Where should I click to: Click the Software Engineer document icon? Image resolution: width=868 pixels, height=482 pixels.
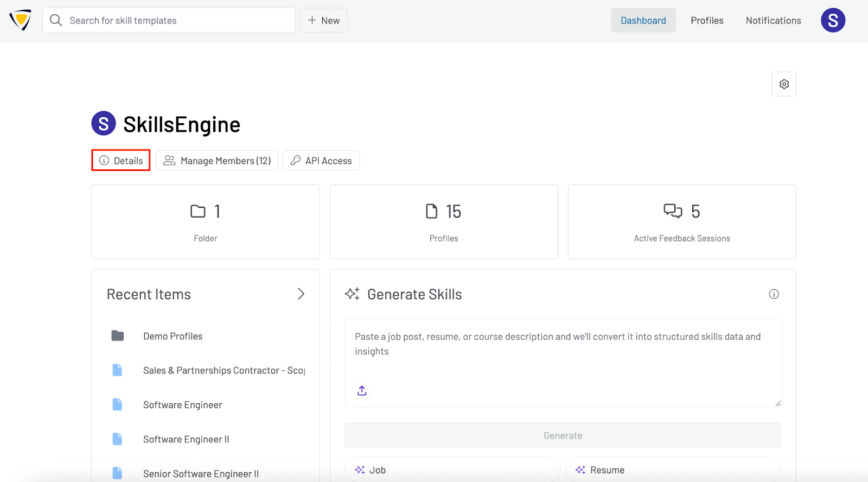tap(117, 405)
